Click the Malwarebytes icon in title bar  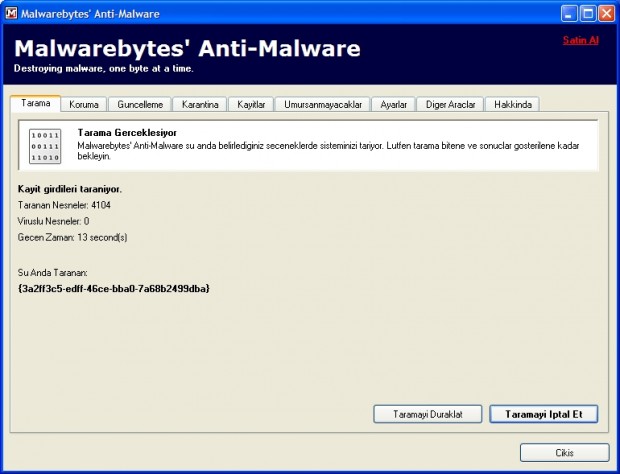tap(12, 13)
